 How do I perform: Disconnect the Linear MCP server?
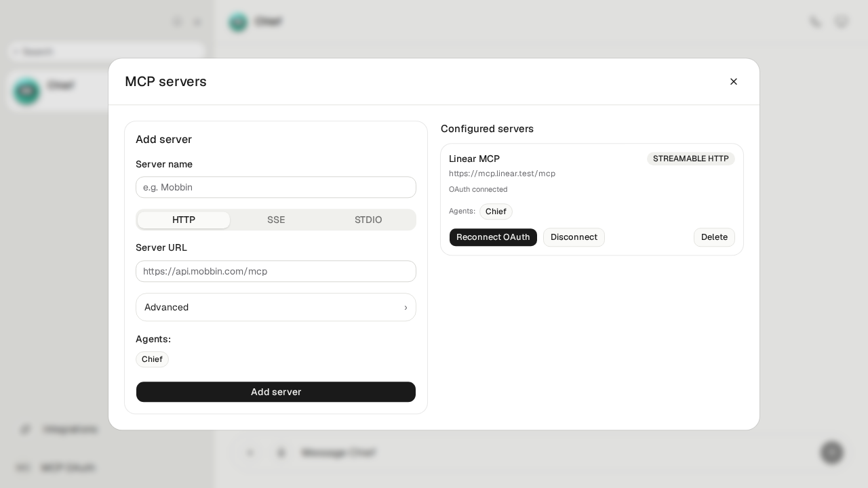pos(574,237)
